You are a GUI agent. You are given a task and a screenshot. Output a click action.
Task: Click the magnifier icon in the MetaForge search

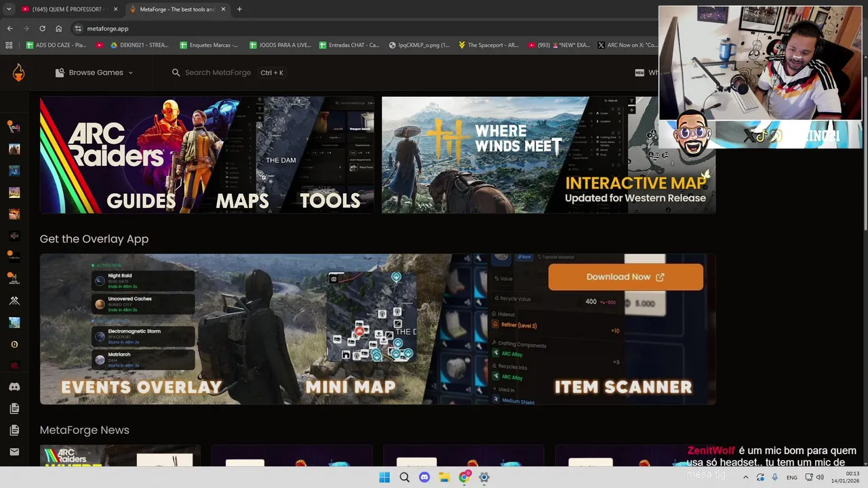[x=176, y=73]
